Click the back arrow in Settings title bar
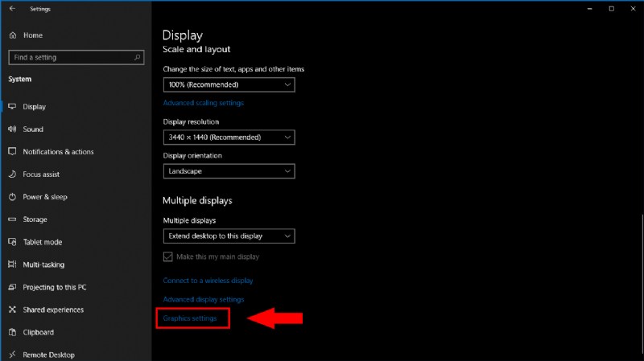Image resolution: width=644 pixels, height=361 pixels. coord(12,8)
